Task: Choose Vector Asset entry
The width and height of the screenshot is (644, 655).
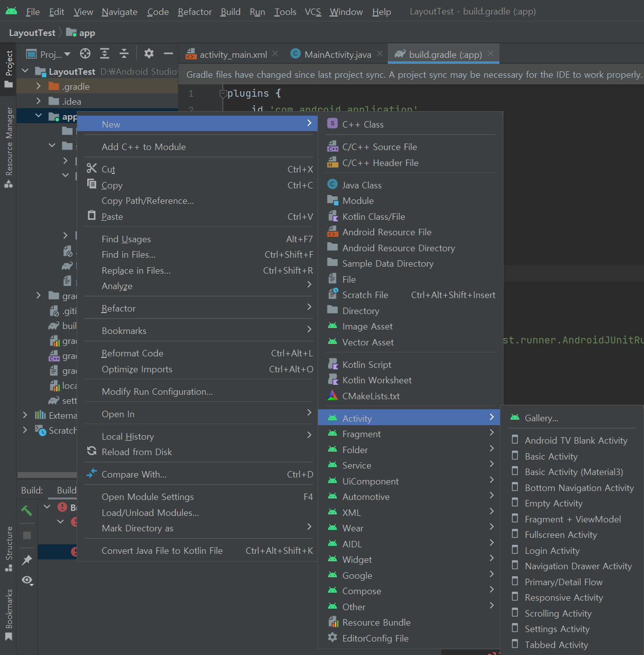Action: pyautogui.click(x=411, y=342)
